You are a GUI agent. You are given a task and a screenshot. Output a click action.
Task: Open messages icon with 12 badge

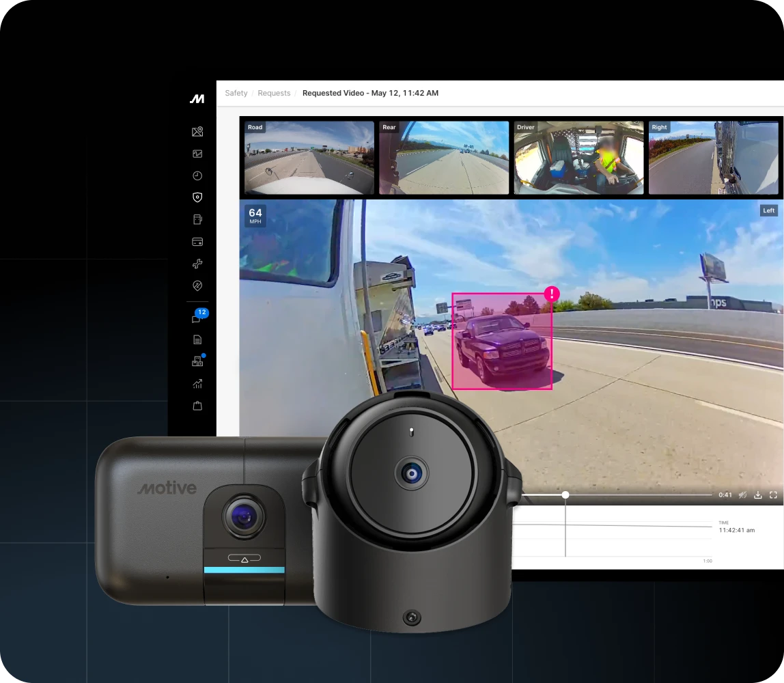click(197, 318)
